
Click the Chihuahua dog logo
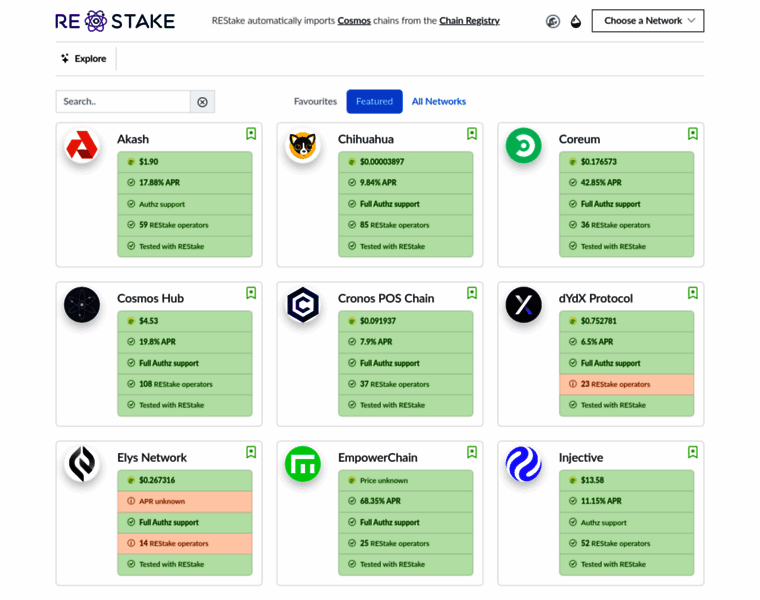(303, 145)
